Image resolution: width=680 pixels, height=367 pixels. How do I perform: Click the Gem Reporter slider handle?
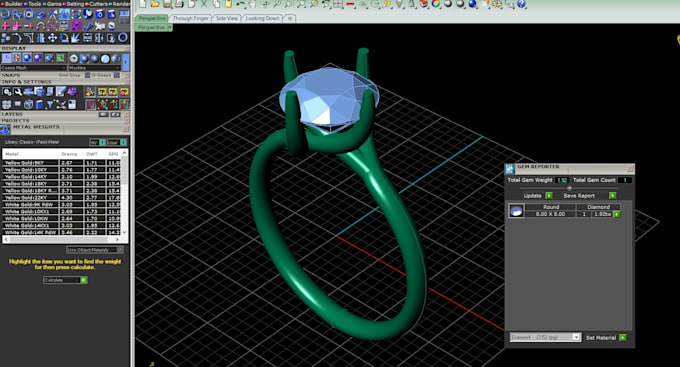pyautogui.click(x=569, y=188)
